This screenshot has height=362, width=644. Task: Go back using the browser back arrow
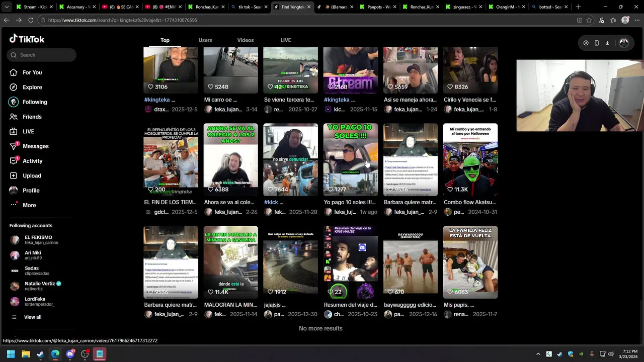tap(6, 20)
